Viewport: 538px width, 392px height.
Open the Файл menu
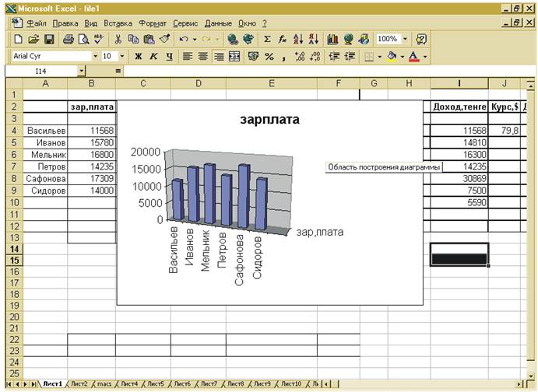pos(37,23)
